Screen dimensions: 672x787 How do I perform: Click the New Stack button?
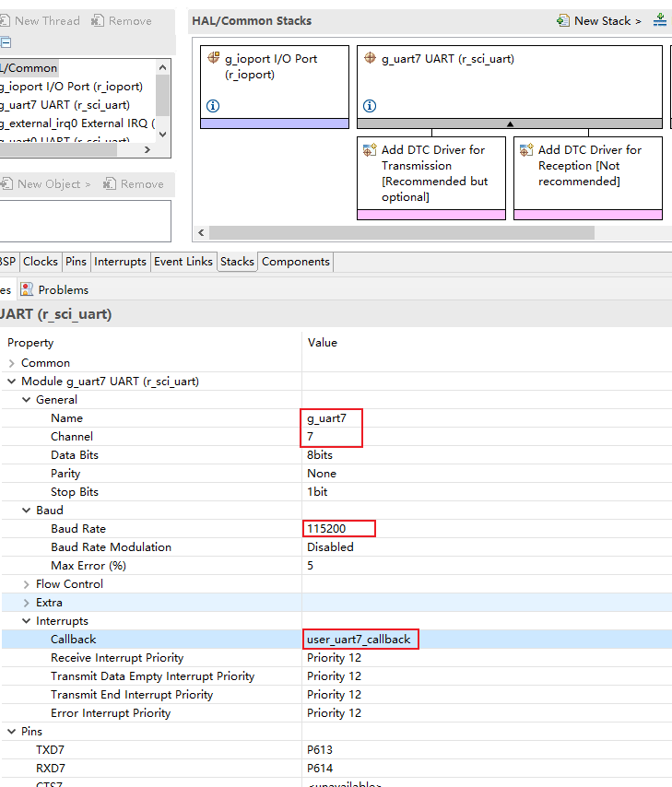tap(599, 20)
